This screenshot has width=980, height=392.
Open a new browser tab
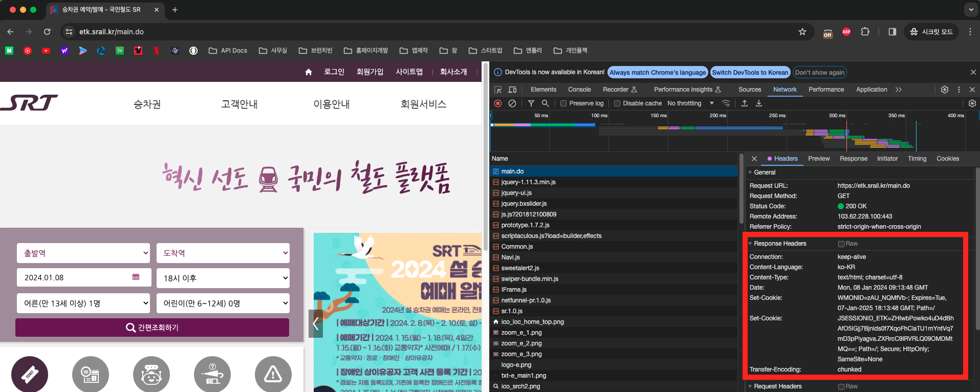(x=175, y=10)
